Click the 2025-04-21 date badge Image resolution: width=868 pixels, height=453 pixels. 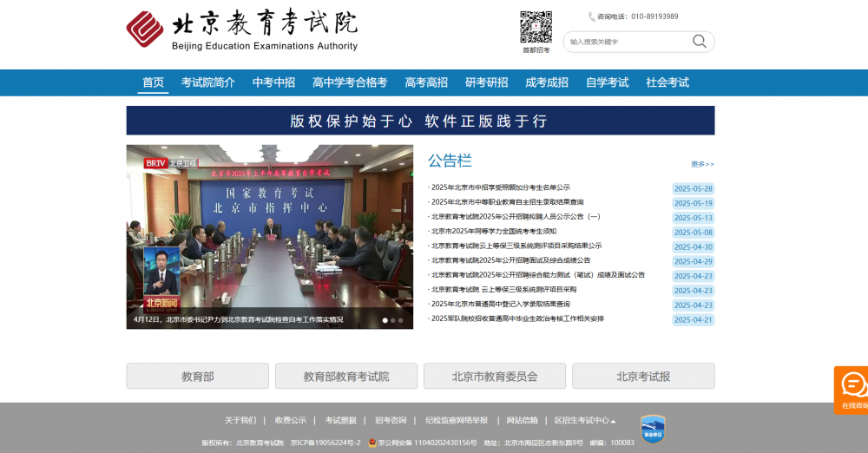[x=693, y=319]
